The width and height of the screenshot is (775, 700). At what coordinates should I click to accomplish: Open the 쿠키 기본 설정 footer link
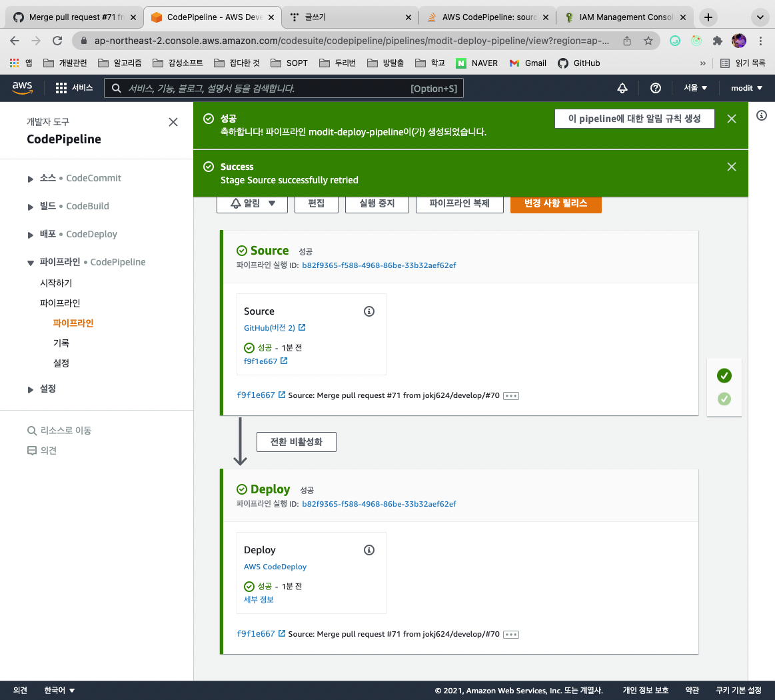(738, 690)
